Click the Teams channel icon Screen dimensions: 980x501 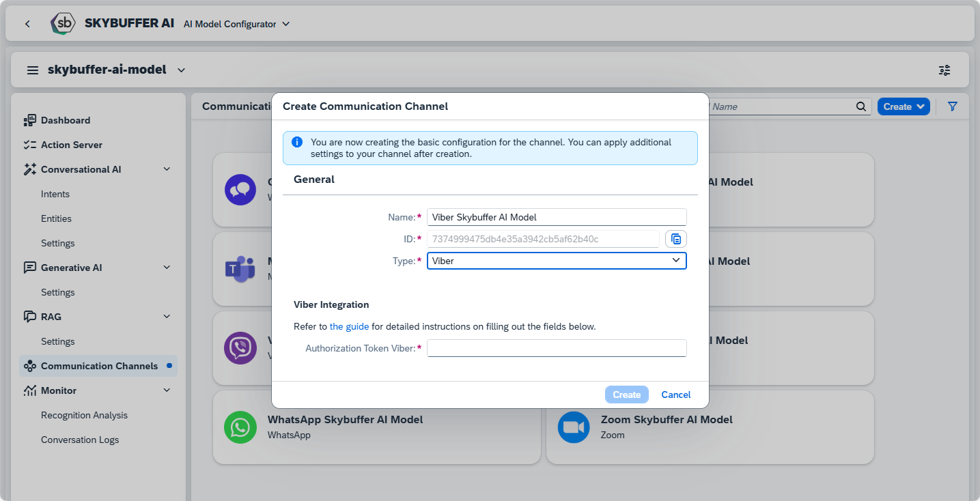(240, 269)
